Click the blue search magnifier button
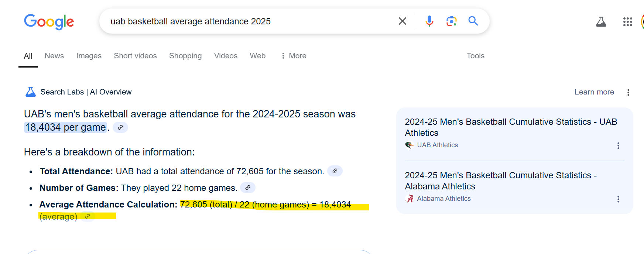 click(x=473, y=21)
